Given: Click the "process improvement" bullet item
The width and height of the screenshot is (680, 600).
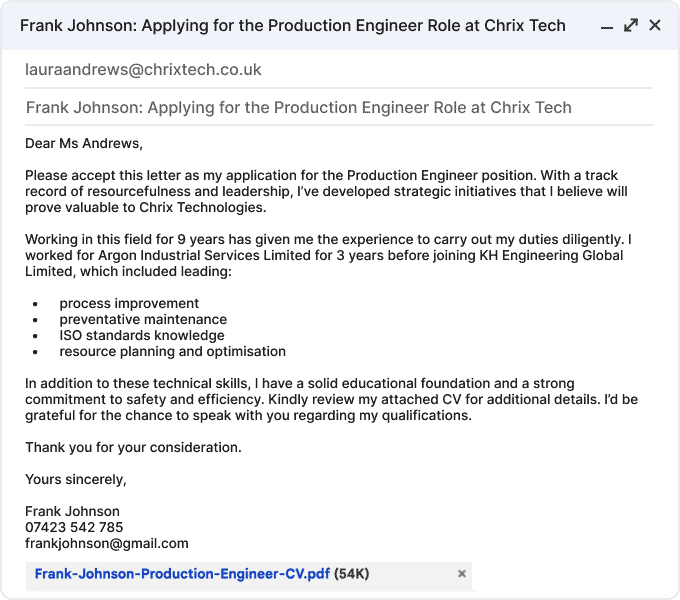Looking at the screenshot, I should click(129, 303).
